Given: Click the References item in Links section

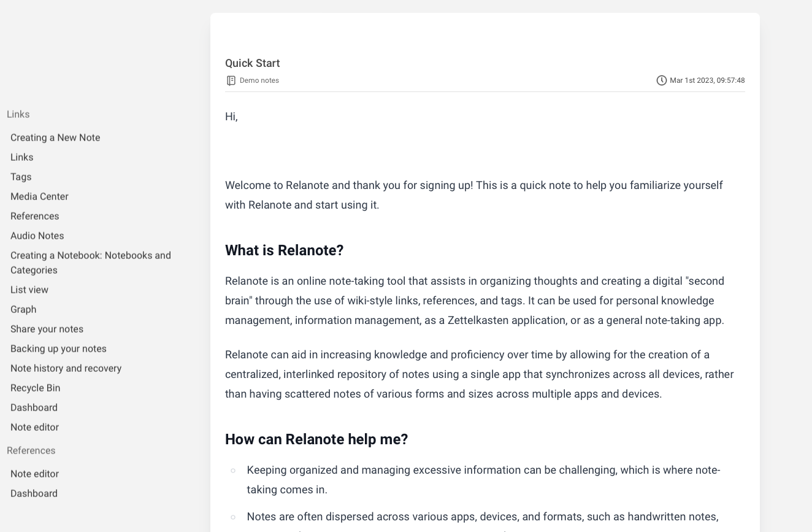Looking at the screenshot, I should point(35,216).
